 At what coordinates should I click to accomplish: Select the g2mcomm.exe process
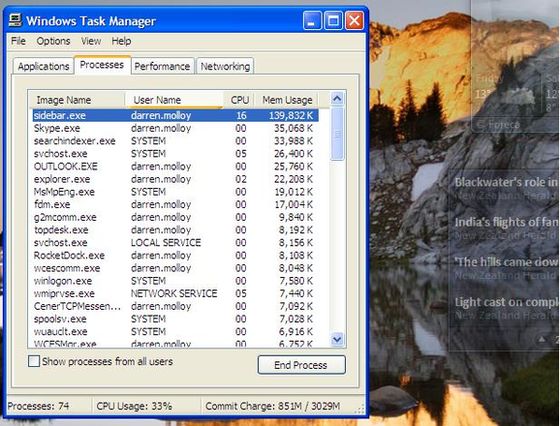[175, 217]
